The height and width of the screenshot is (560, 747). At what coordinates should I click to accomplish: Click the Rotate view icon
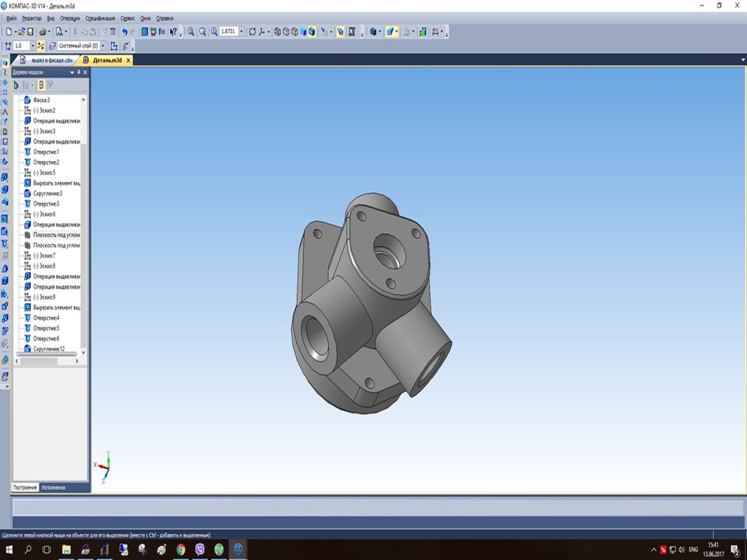click(x=252, y=32)
